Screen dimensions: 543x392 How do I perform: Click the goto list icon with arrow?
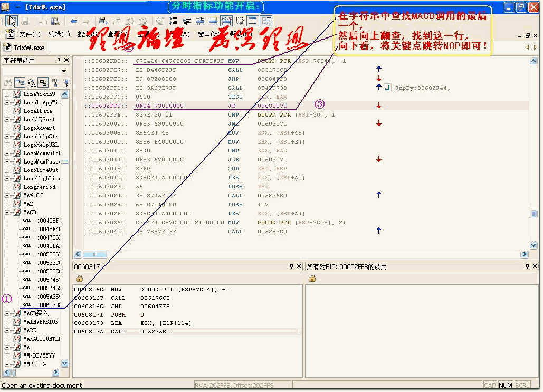tap(103, 21)
